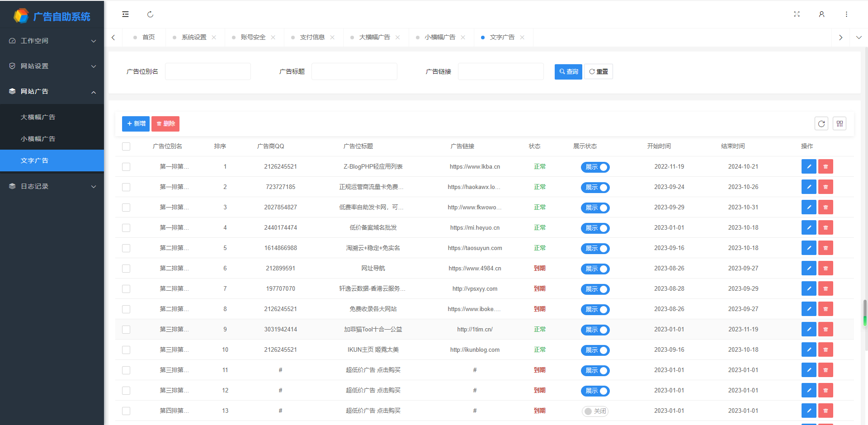The height and width of the screenshot is (425, 868).
Task: Edit the row with QQ 723727185
Action: pos(809,187)
